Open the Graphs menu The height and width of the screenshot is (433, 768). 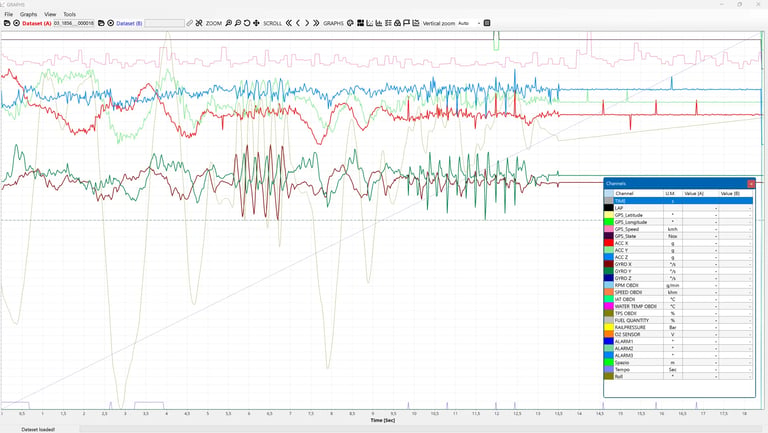coord(28,14)
